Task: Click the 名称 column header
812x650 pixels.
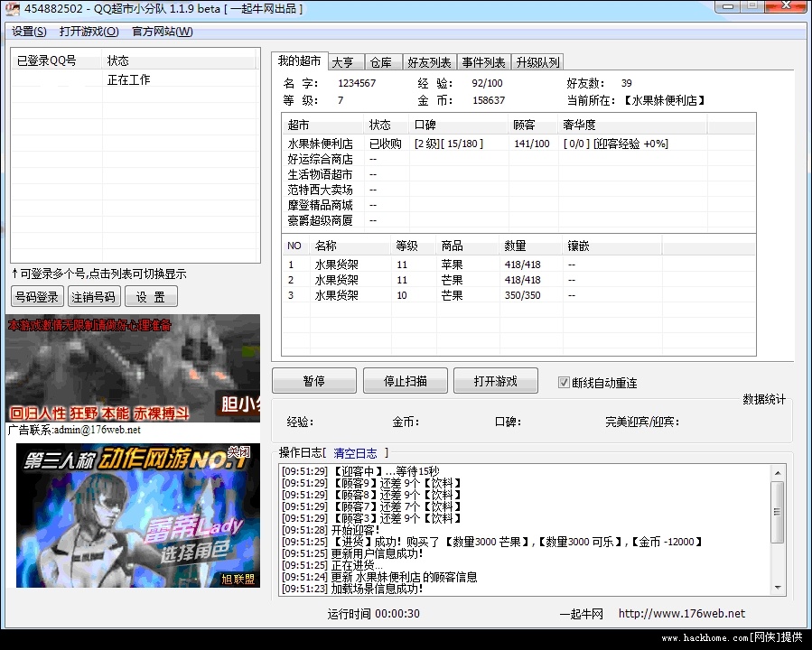Action: click(350, 246)
